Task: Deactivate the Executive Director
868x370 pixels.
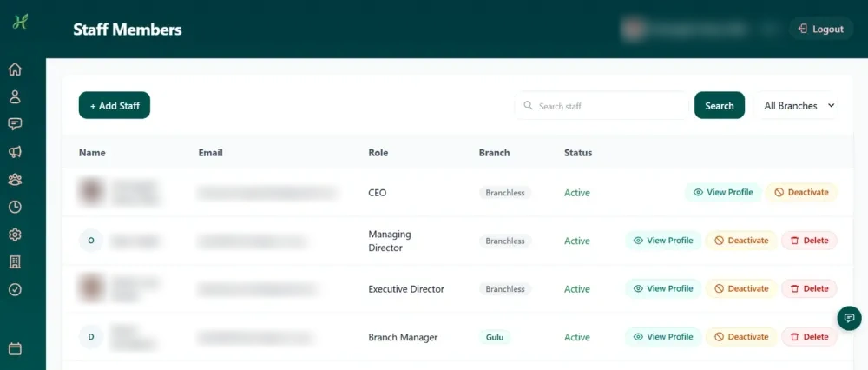Action: click(x=741, y=288)
